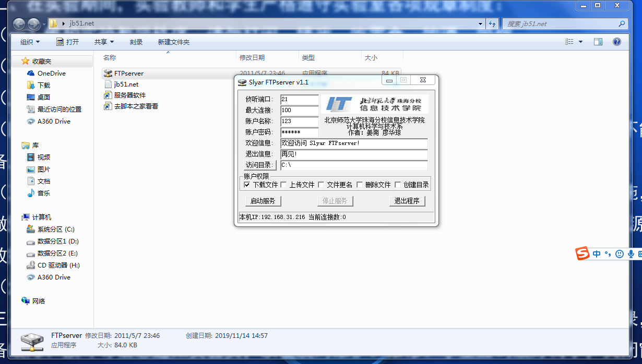This screenshot has width=642, height=364.
Task: Open the view options dropdown arrow
Action: click(x=580, y=42)
